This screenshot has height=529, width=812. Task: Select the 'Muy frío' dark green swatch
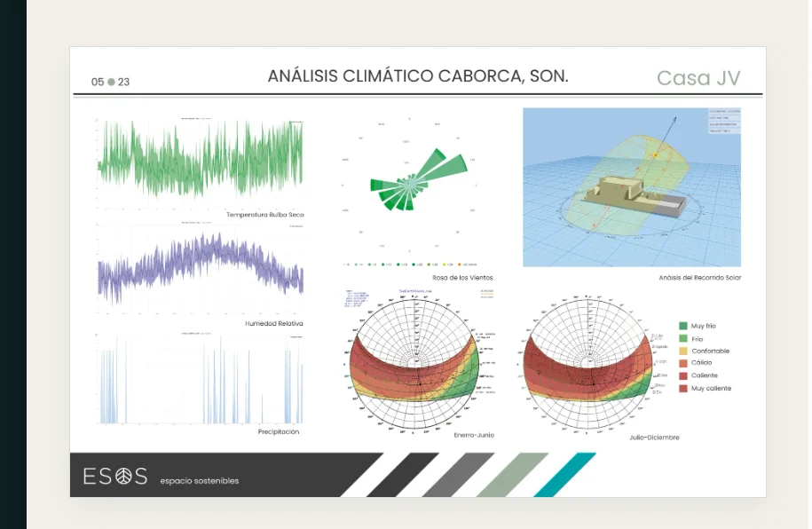[x=683, y=326]
